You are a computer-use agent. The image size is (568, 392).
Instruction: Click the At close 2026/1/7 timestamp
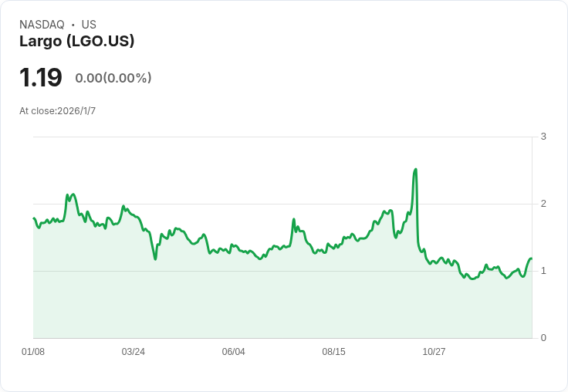[x=58, y=111]
